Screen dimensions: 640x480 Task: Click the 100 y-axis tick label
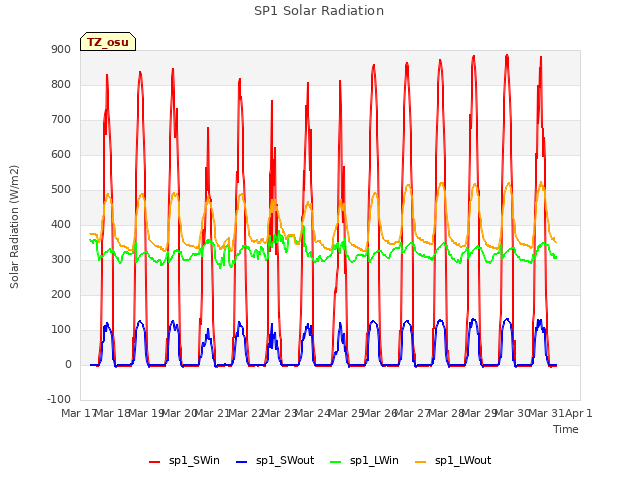coord(61,330)
